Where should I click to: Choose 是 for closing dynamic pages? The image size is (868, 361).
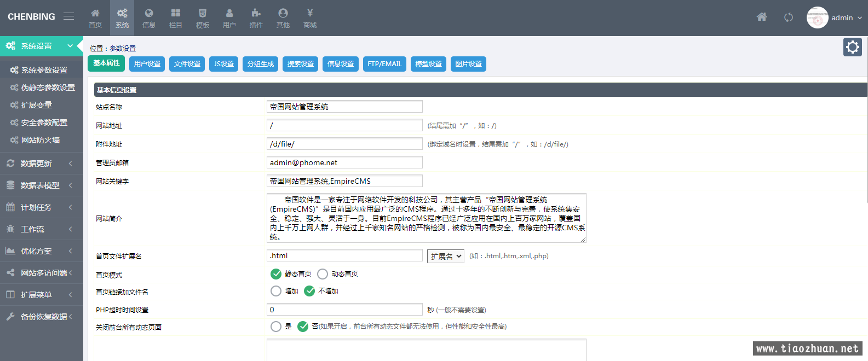[x=276, y=327]
